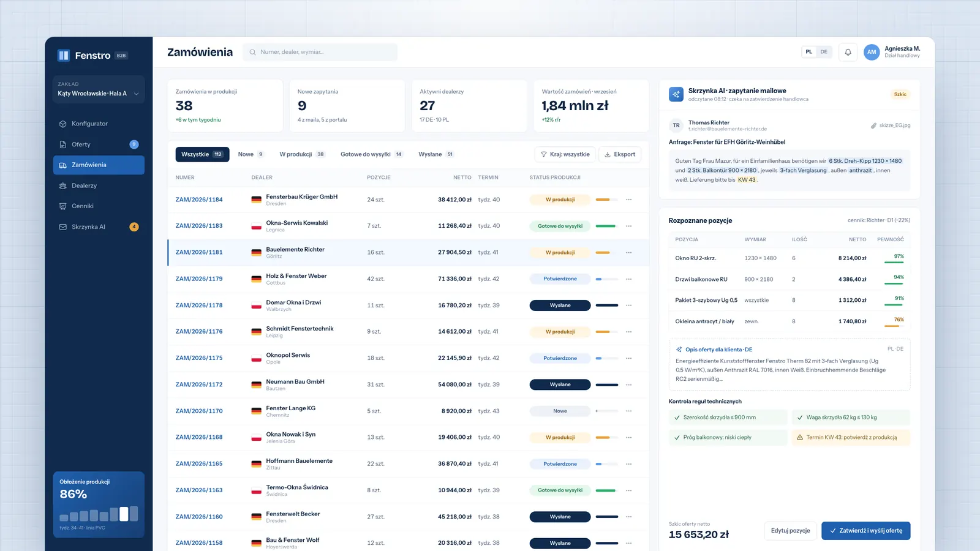The height and width of the screenshot is (551, 980).
Task: Switch to the Nowe tab
Action: coord(251,154)
